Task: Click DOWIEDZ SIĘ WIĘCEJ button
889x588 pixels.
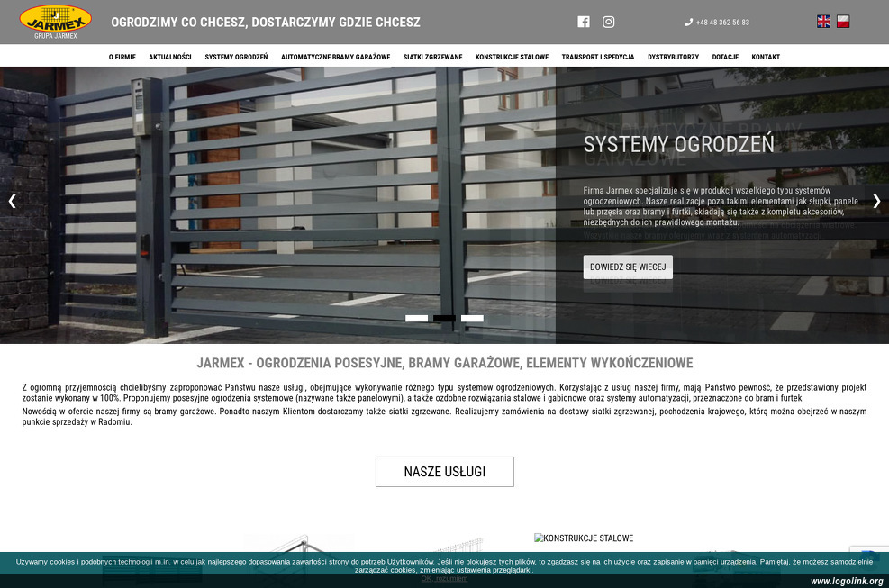Action: tap(628, 267)
